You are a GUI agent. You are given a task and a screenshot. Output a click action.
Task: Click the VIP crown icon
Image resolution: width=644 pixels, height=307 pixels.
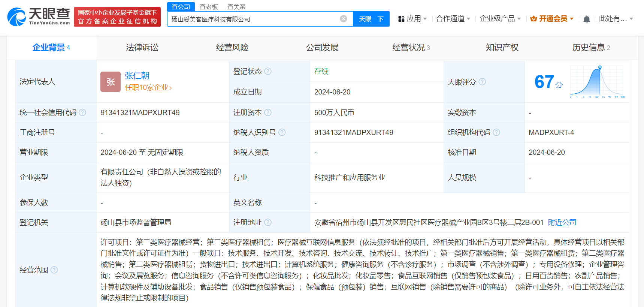point(533,19)
